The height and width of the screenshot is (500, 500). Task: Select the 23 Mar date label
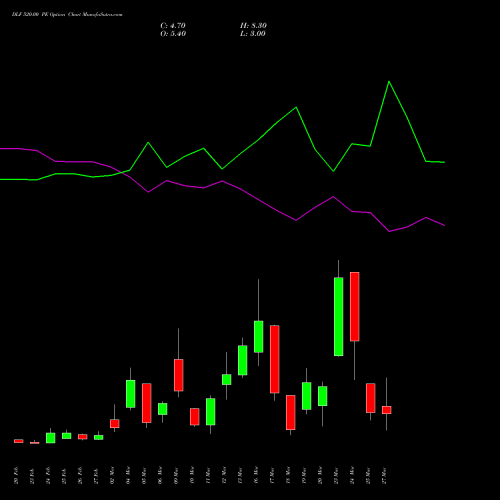(336, 475)
